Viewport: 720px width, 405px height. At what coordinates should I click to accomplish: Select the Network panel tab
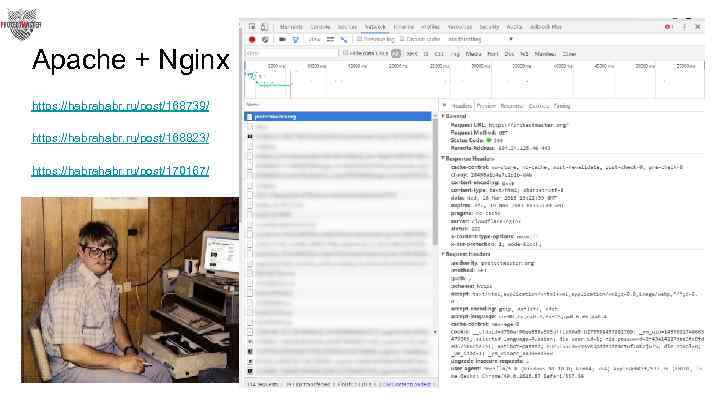(375, 27)
